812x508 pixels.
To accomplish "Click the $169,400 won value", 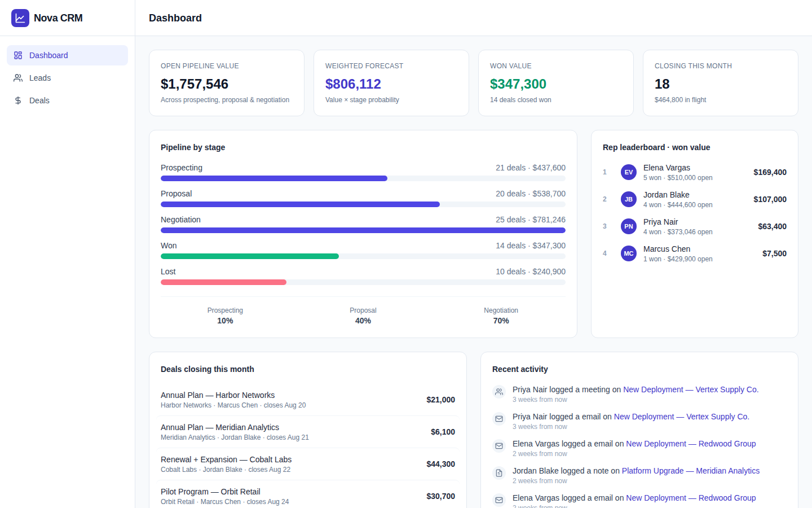I will click(770, 172).
